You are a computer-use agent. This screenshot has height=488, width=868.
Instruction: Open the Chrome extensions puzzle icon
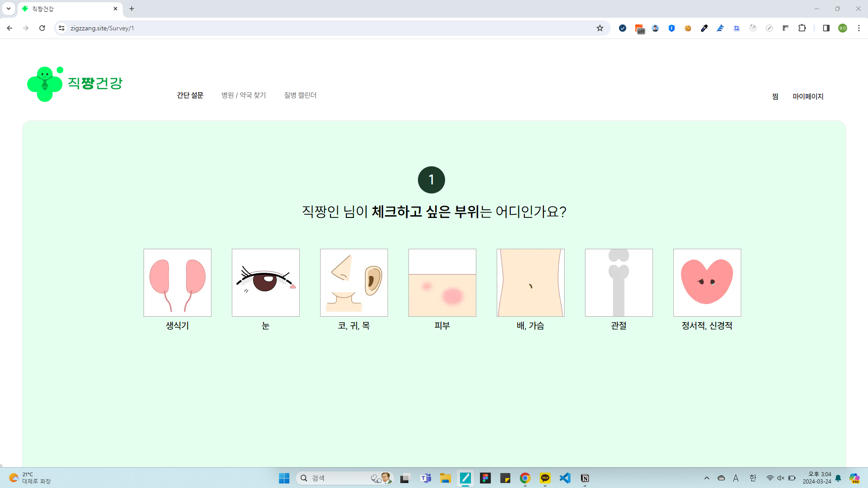pyautogui.click(x=802, y=28)
